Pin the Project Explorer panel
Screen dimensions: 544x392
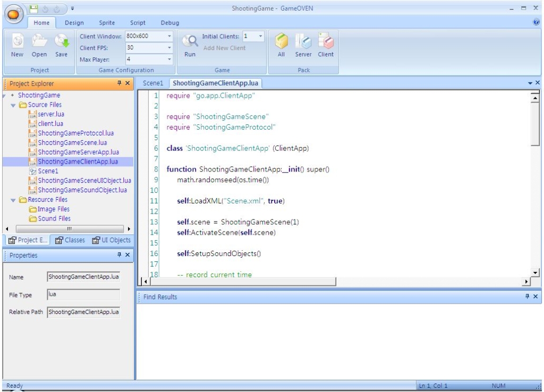(120, 83)
